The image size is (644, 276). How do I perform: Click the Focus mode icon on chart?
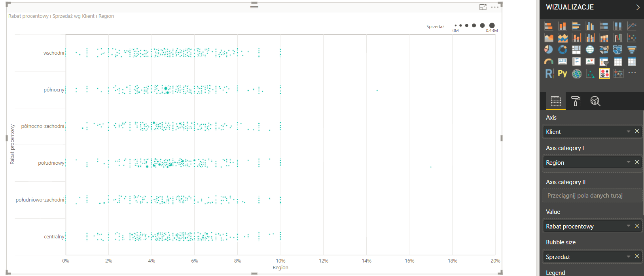pyautogui.click(x=483, y=7)
